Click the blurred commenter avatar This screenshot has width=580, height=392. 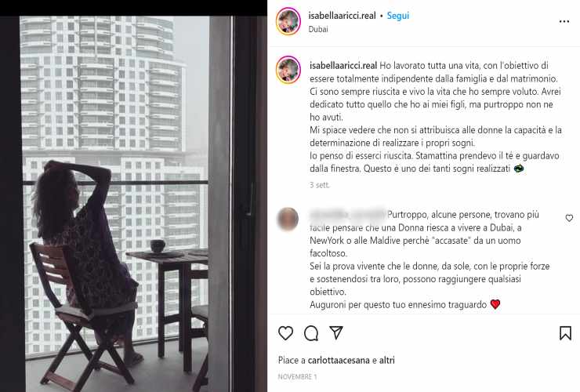[x=288, y=220]
